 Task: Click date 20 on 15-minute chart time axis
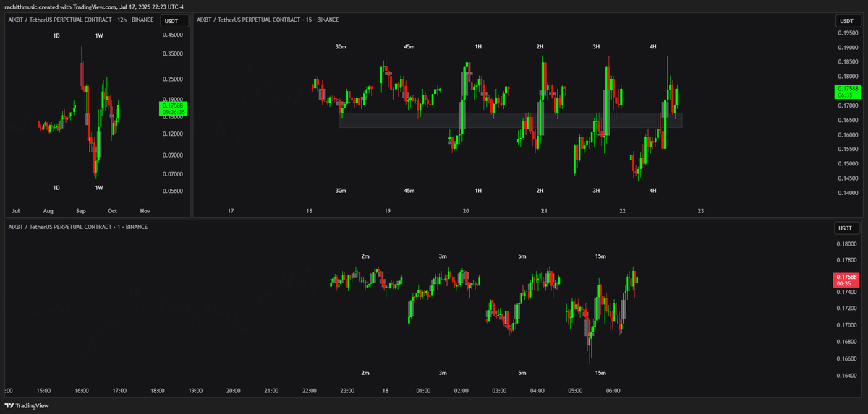coord(466,211)
